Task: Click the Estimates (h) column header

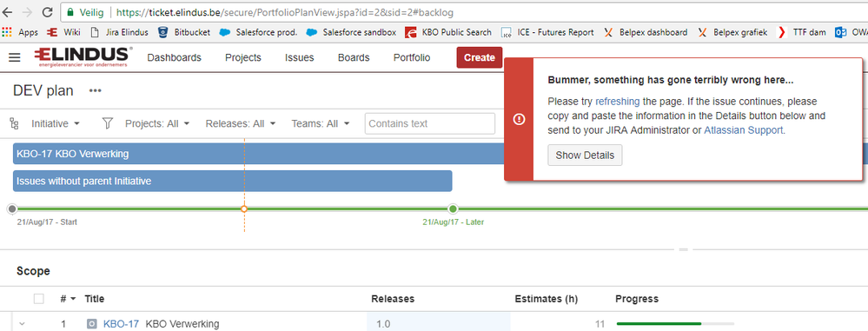Action: point(546,299)
